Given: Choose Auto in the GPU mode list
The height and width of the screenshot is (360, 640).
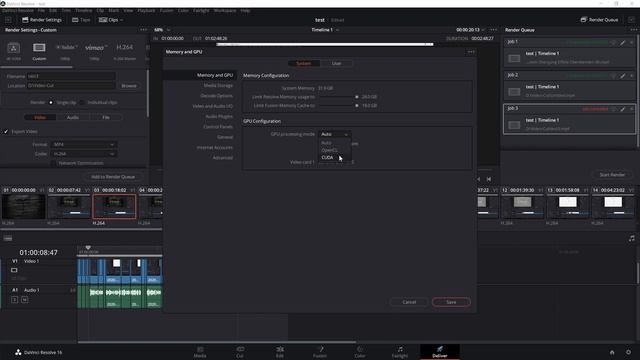Looking at the screenshot, I should pos(326,143).
